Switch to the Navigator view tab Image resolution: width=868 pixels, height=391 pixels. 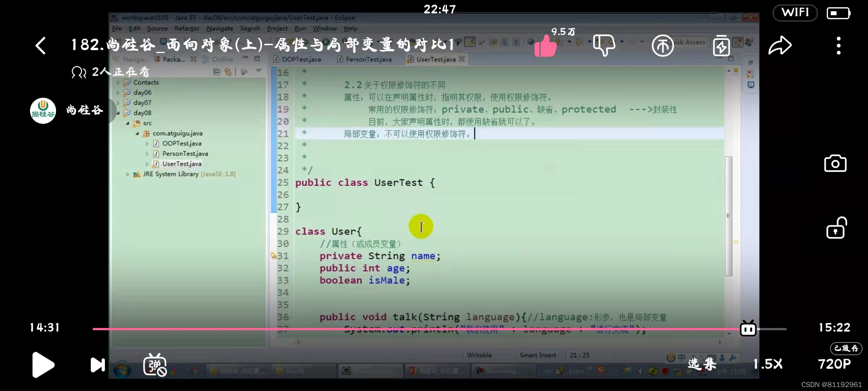[131, 59]
